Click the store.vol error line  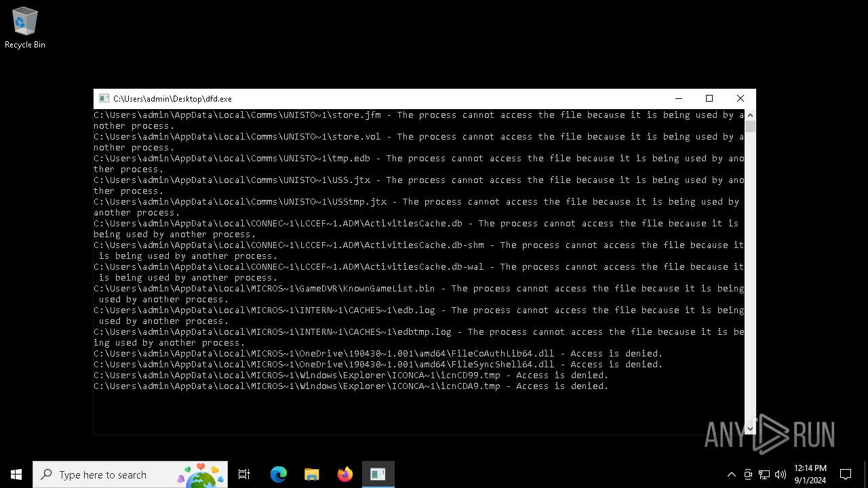pos(418,142)
